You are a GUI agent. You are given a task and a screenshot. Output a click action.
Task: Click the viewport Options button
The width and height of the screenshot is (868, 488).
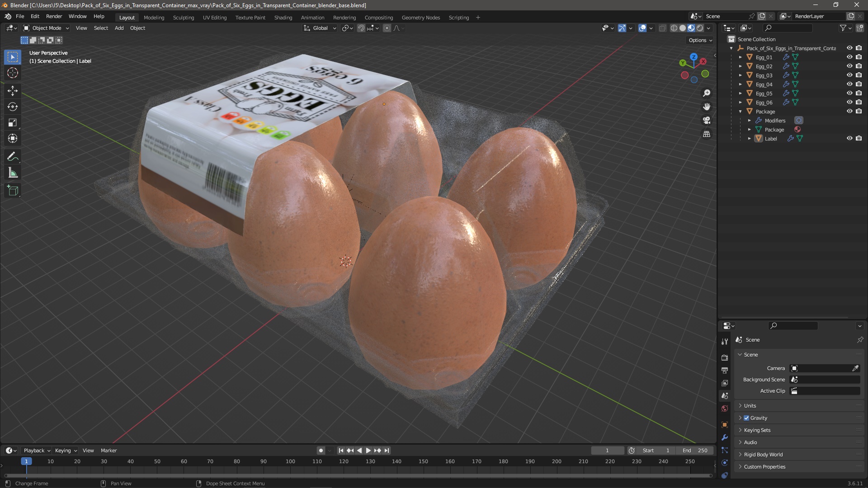700,40
